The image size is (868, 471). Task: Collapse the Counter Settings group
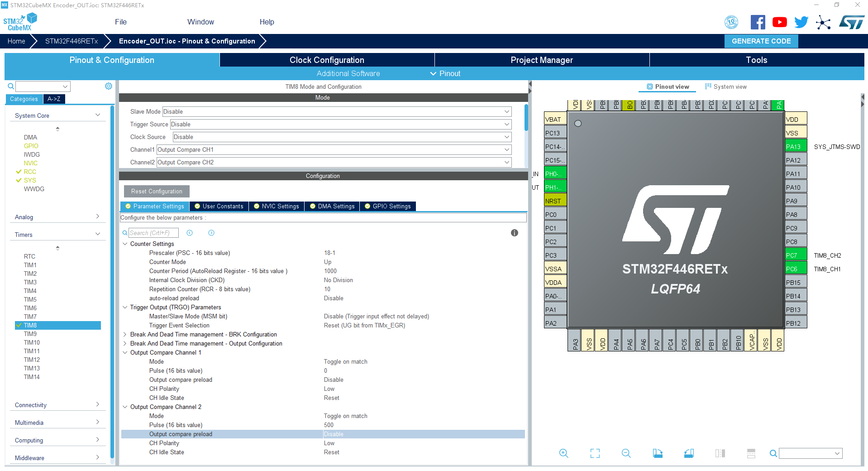[125, 244]
